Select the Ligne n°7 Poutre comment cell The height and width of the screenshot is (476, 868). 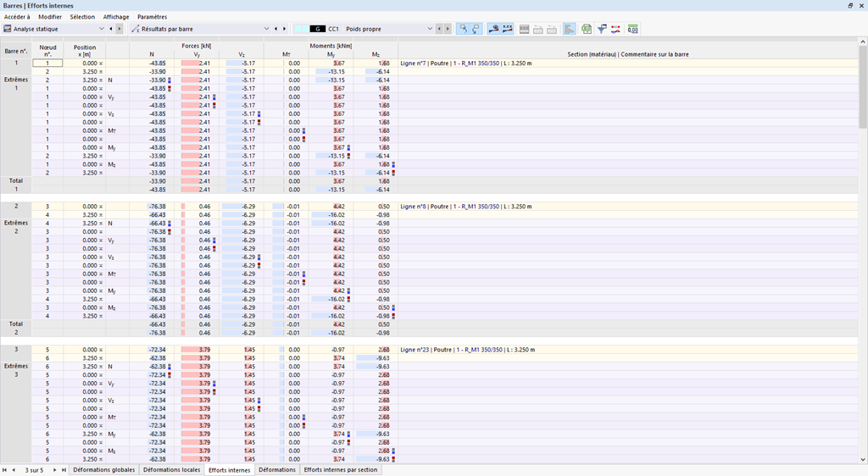tap(628, 63)
